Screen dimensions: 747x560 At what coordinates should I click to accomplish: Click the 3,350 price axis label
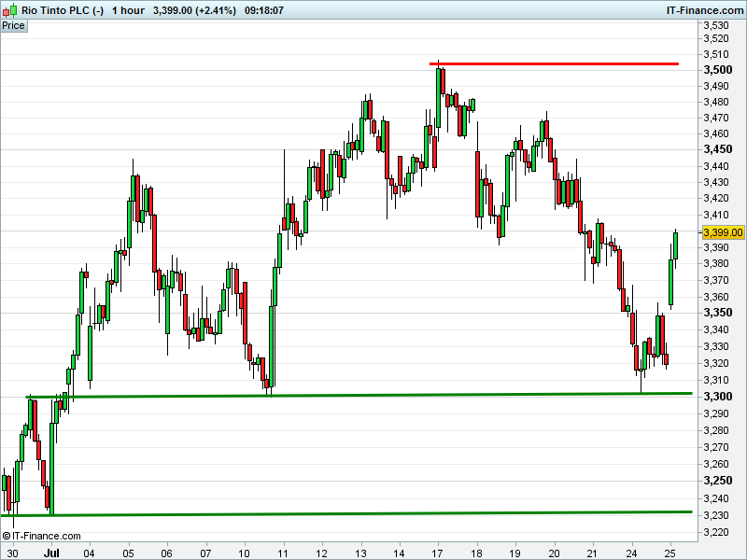(x=717, y=313)
